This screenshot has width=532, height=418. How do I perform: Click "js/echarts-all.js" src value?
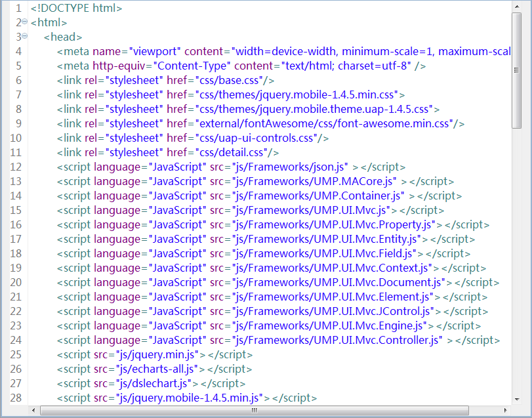[157, 369]
